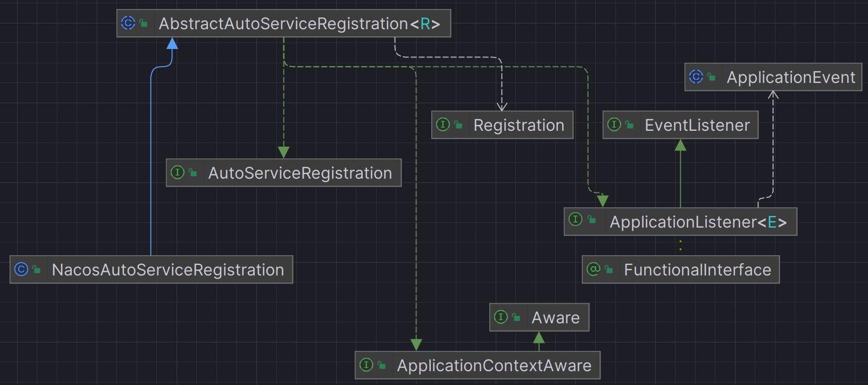
Task: Select the ApplicationContextAware label text
Action: (494, 366)
